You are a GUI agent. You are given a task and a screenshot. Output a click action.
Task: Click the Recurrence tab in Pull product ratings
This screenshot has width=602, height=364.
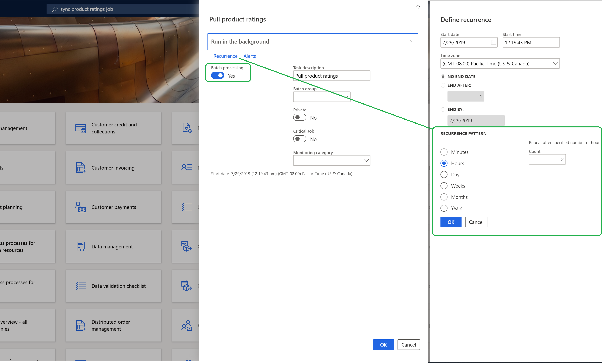(x=225, y=56)
